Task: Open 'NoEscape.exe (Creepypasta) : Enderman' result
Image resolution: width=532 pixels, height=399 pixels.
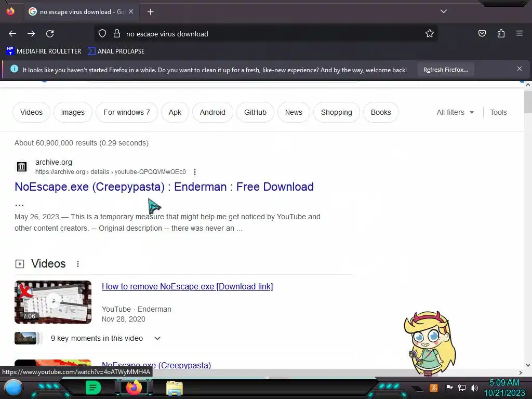Action: click(164, 187)
